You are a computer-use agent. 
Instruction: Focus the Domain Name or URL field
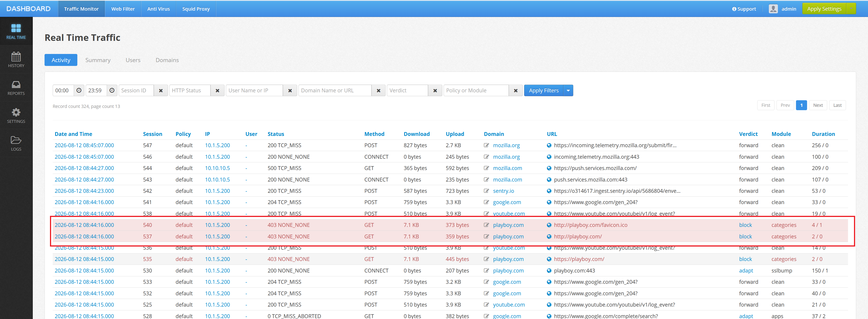[335, 91]
